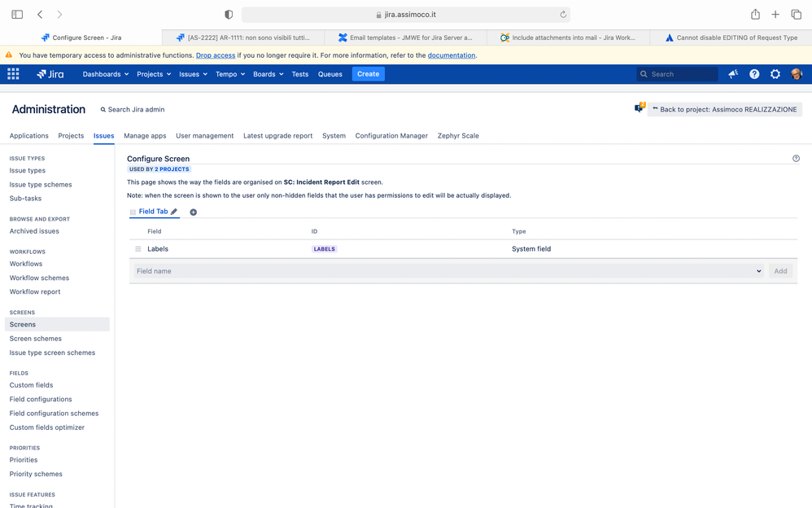Select the Email templates browser tab
This screenshot has height=508, width=812.
point(406,37)
